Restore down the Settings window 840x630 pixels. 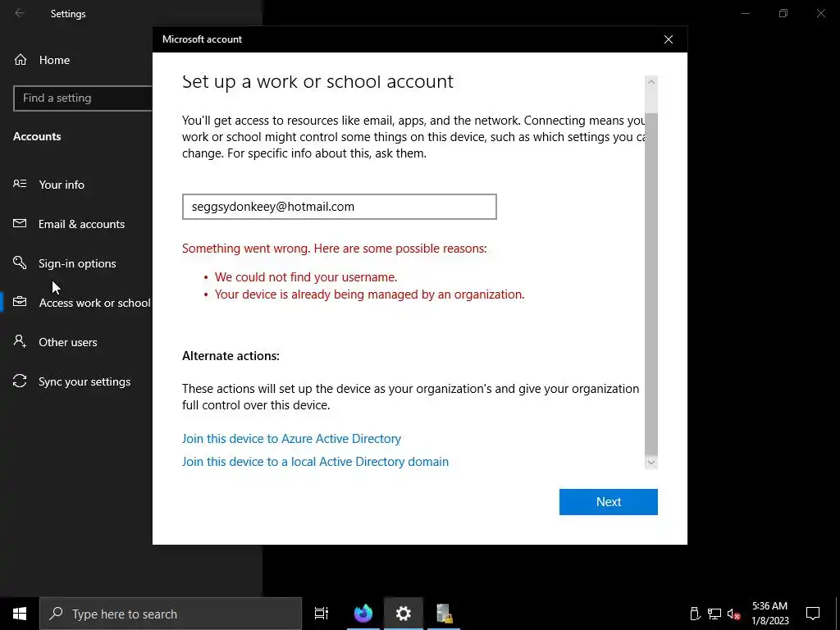[783, 13]
